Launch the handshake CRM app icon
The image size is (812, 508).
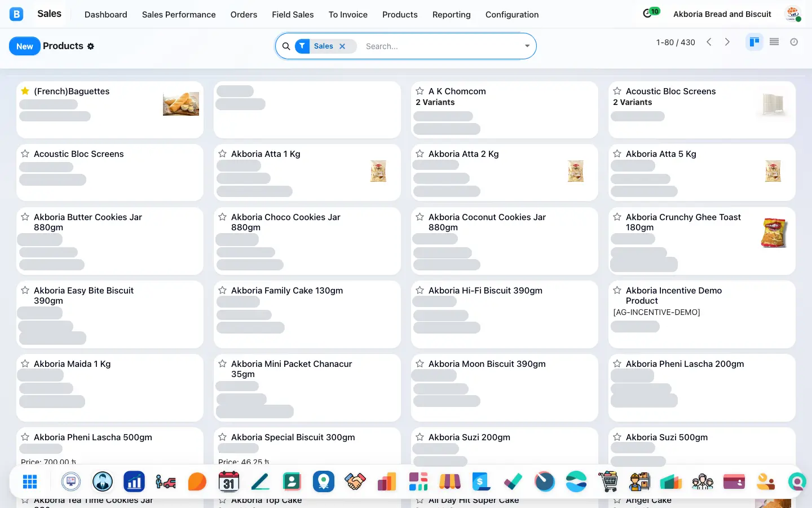(355, 481)
